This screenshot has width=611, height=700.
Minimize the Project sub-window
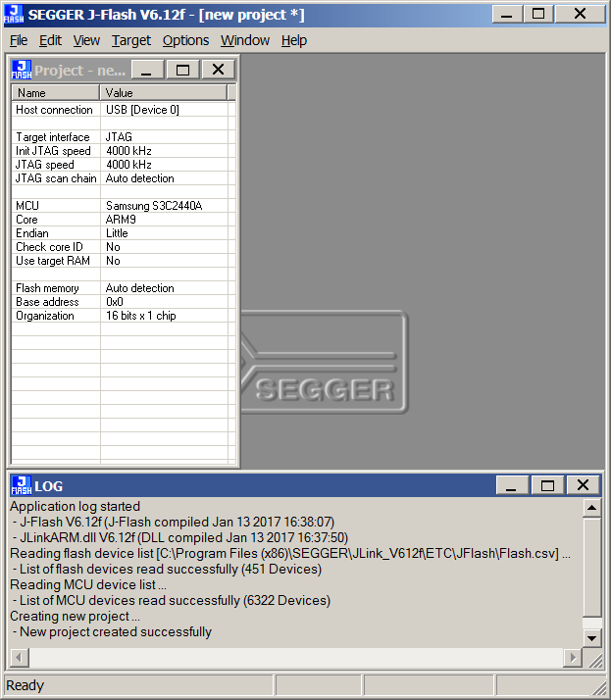146,70
